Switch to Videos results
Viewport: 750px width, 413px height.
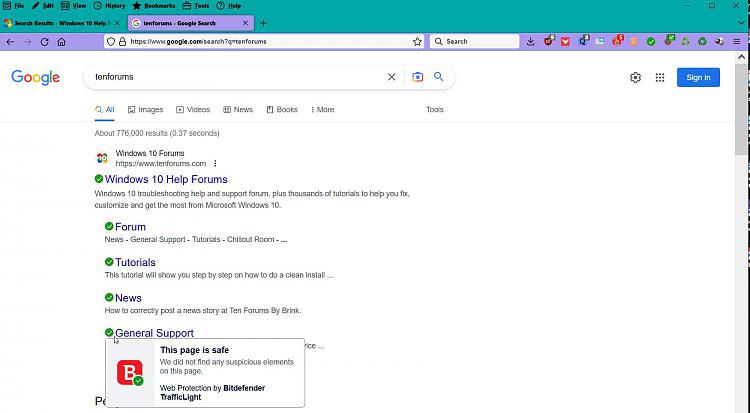pyautogui.click(x=193, y=110)
